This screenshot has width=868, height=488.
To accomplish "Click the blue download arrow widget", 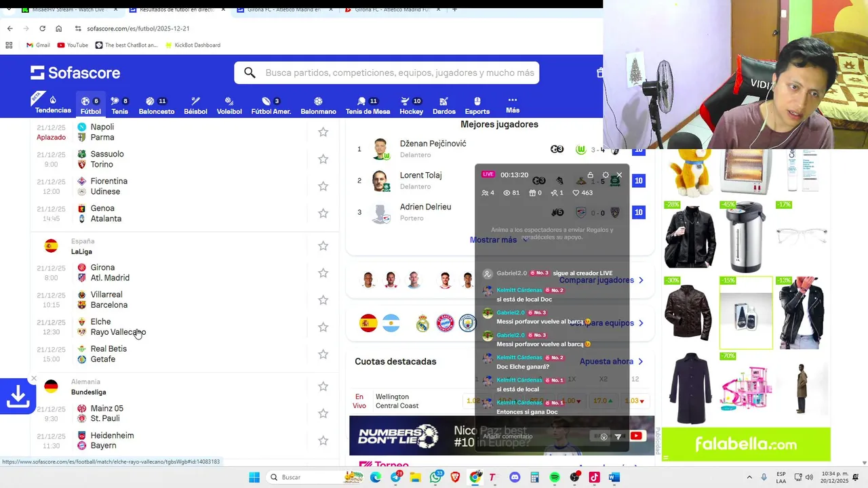I will tap(18, 396).
